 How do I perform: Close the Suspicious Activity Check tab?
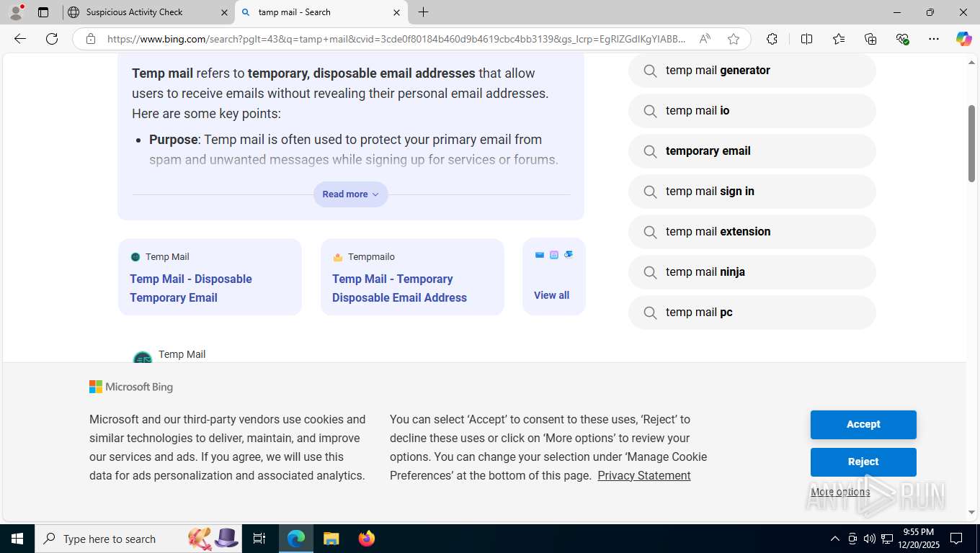point(223,12)
